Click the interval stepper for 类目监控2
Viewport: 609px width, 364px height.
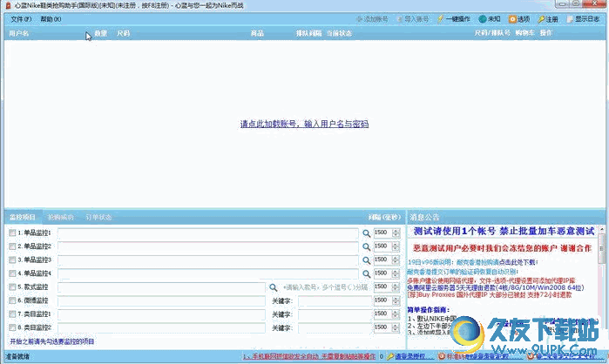coord(396,328)
